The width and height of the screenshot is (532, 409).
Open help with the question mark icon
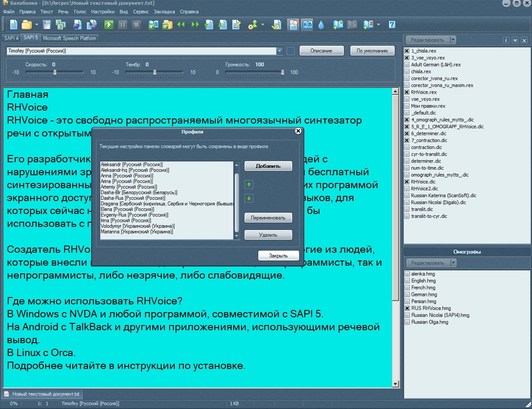(x=392, y=25)
